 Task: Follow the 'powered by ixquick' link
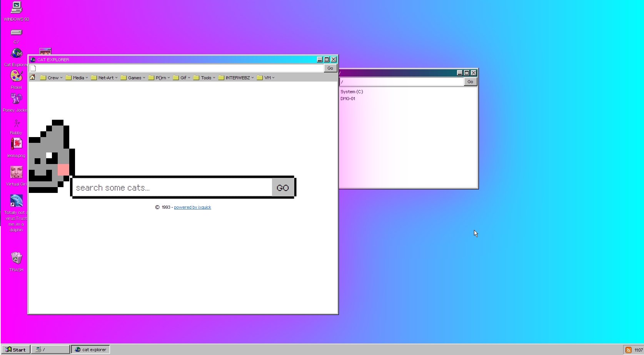coord(192,207)
